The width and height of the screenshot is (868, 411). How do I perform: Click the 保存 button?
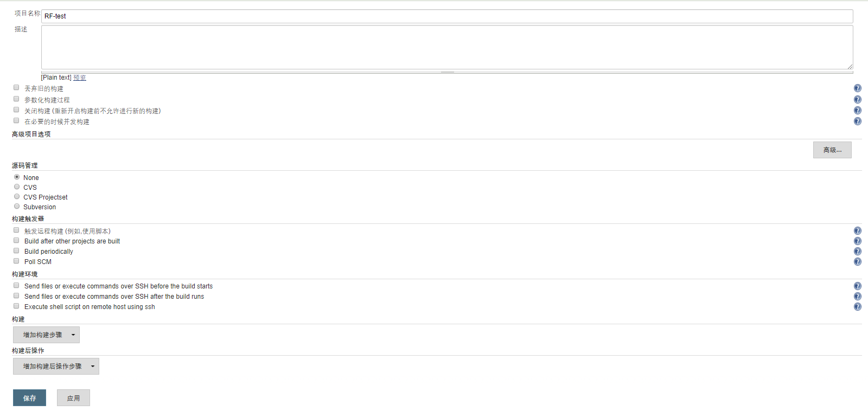[x=29, y=398]
